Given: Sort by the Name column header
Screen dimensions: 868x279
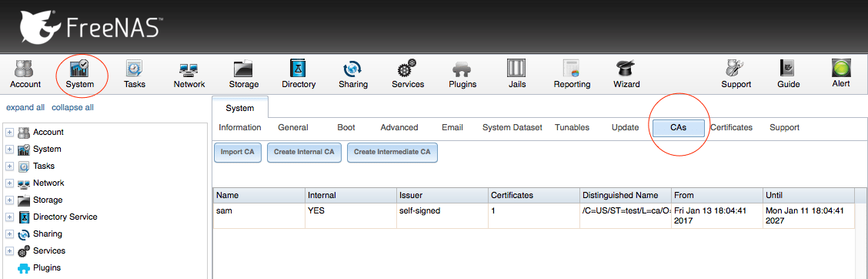Looking at the screenshot, I should click(259, 195).
